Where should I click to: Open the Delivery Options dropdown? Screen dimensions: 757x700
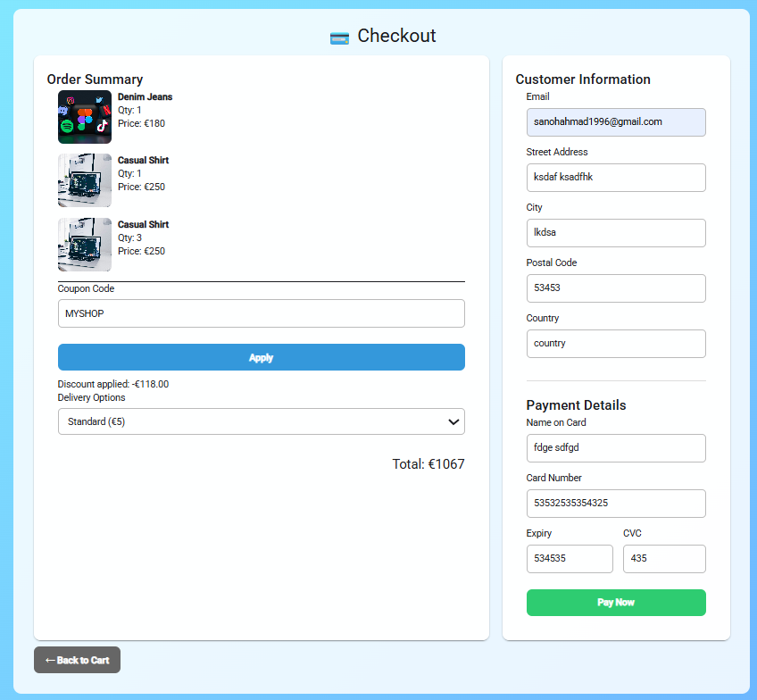[261, 421]
